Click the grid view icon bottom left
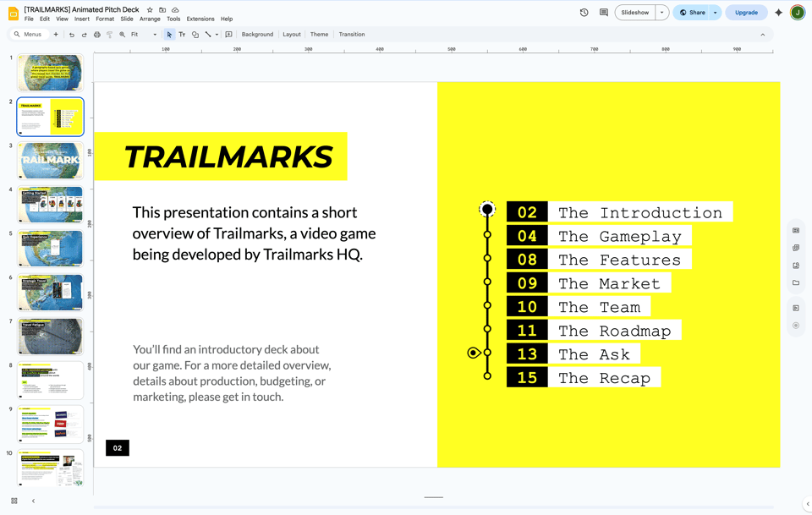 [14, 501]
